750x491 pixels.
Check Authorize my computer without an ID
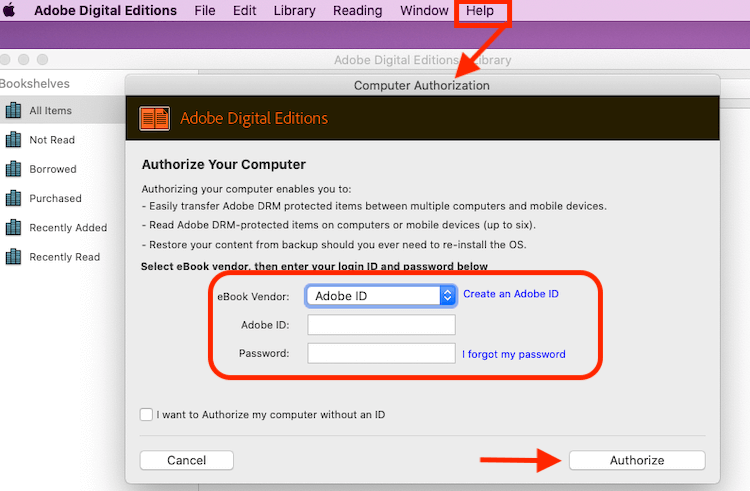(x=146, y=414)
